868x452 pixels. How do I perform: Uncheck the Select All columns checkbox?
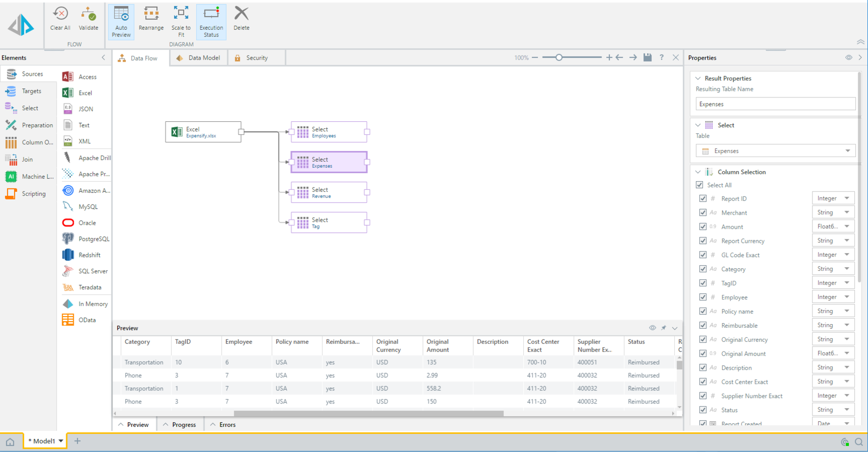[699, 185]
